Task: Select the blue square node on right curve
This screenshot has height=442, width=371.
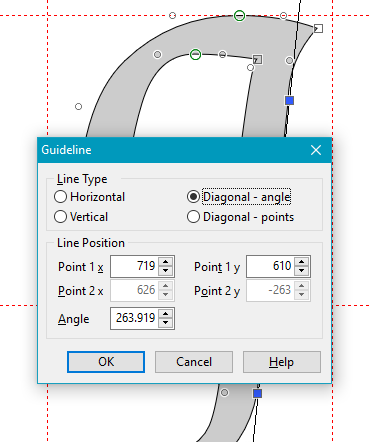Action: tap(289, 100)
